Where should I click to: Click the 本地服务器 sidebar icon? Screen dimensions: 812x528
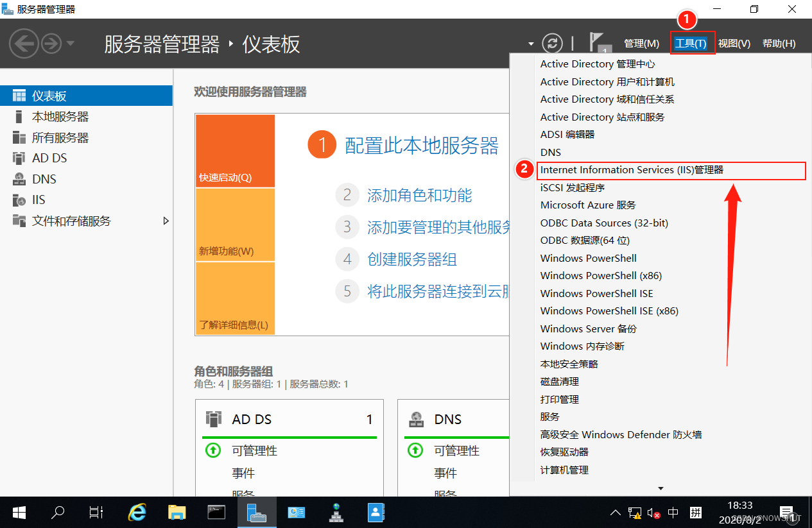(19, 117)
